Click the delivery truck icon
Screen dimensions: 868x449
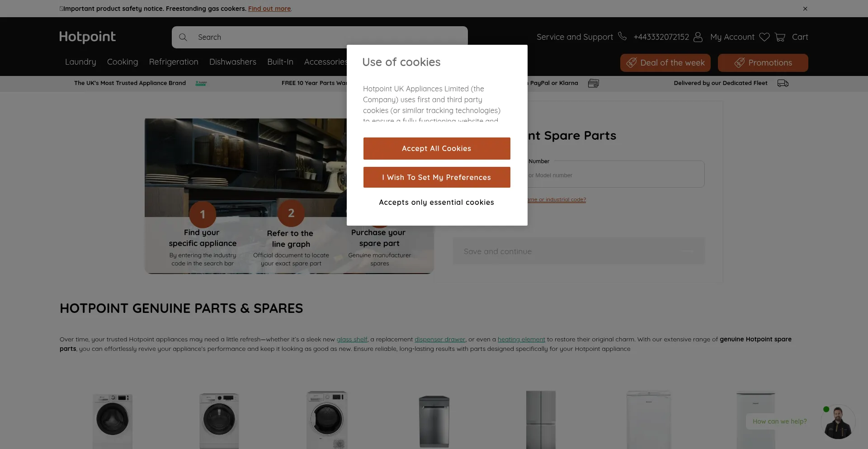(783, 83)
